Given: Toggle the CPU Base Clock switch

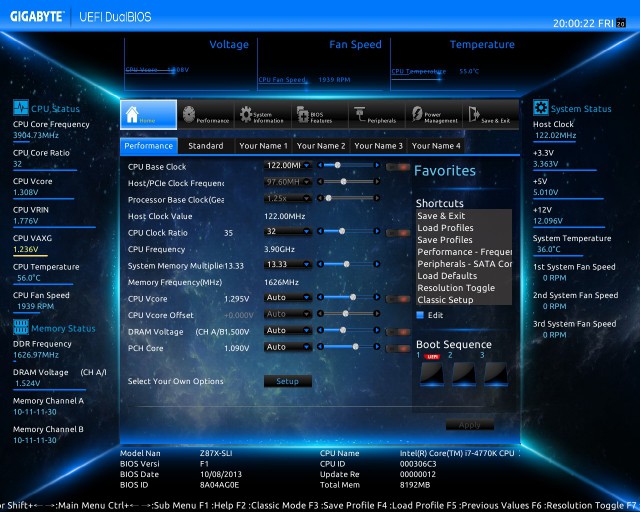Looking at the screenshot, I should click(x=398, y=167).
